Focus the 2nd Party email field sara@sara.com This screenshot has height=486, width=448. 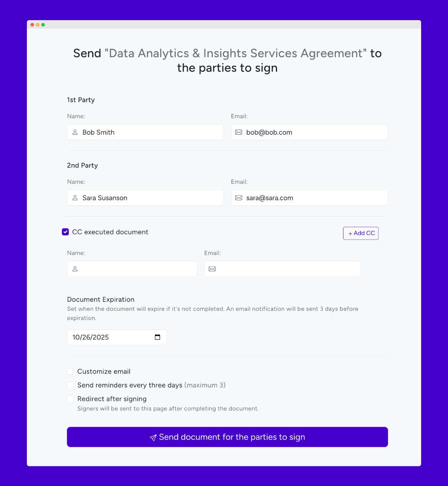[309, 198]
